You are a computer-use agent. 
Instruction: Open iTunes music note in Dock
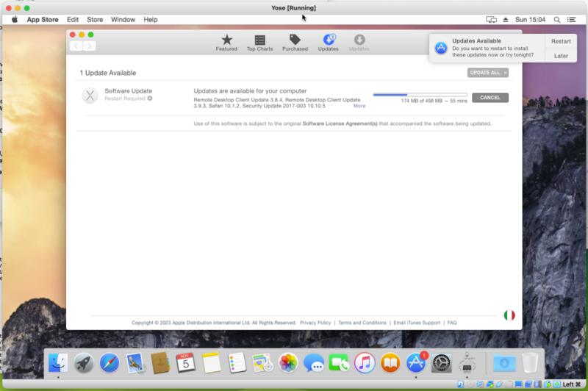365,363
